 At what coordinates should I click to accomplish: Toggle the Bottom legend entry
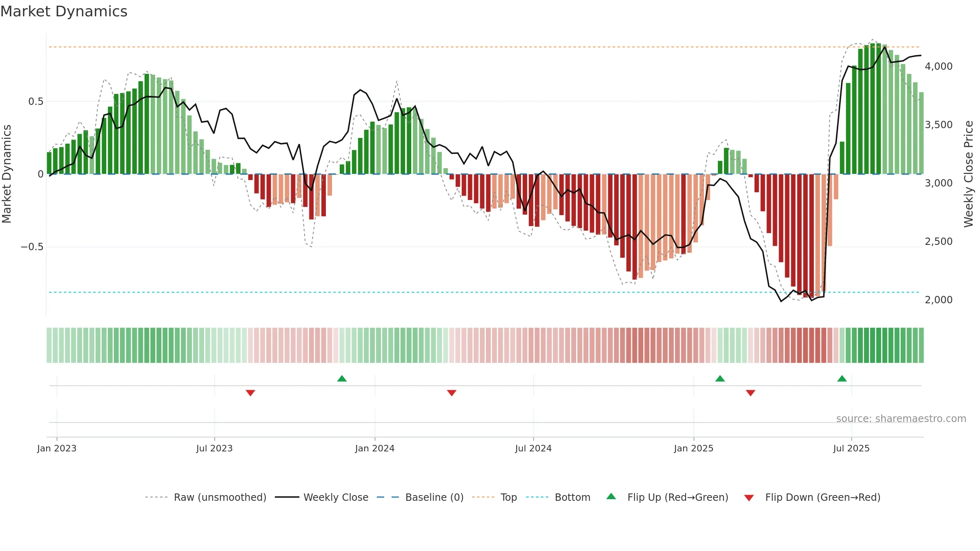558,497
